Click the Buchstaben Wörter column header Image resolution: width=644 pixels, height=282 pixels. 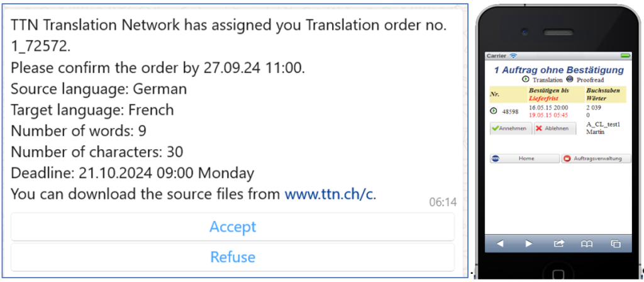coord(604,94)
